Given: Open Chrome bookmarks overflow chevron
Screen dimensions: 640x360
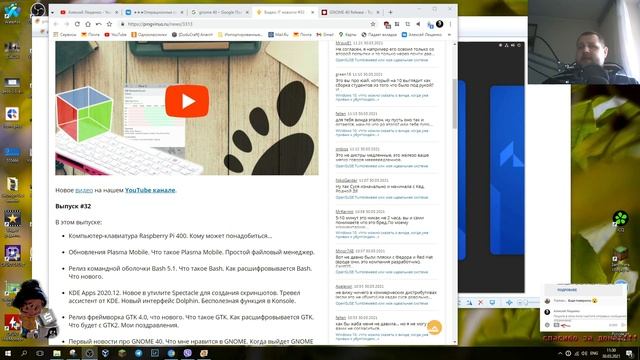Looking at the screenshot, I should coord(449,35).
